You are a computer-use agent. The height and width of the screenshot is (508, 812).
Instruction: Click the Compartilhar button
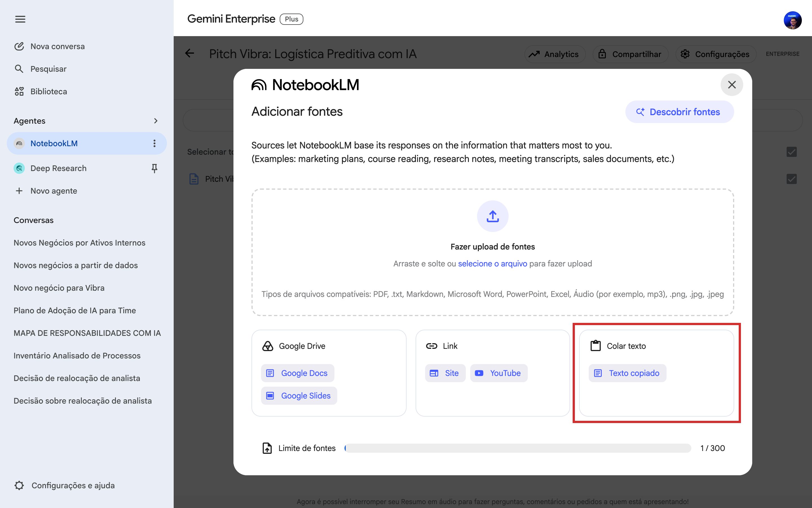click(630, 54)
